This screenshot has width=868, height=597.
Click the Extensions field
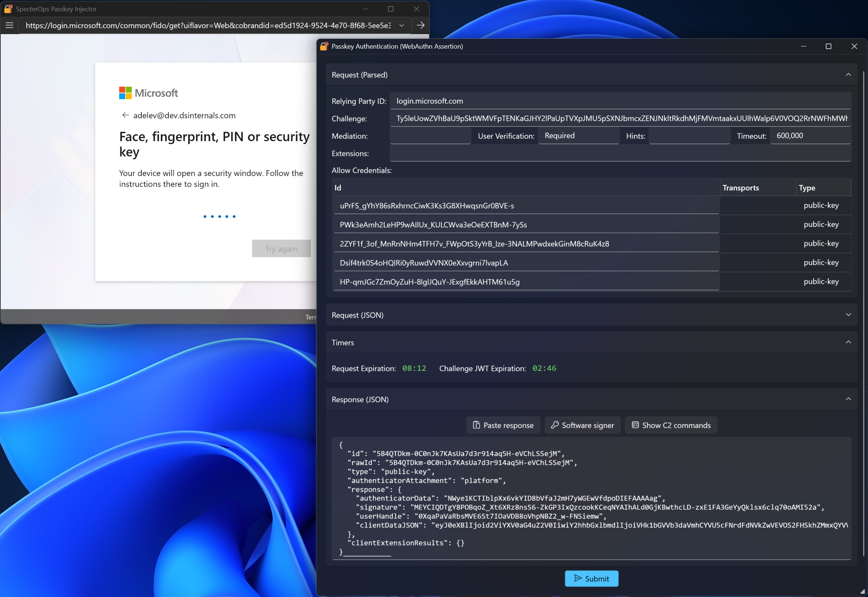point(620,154)
